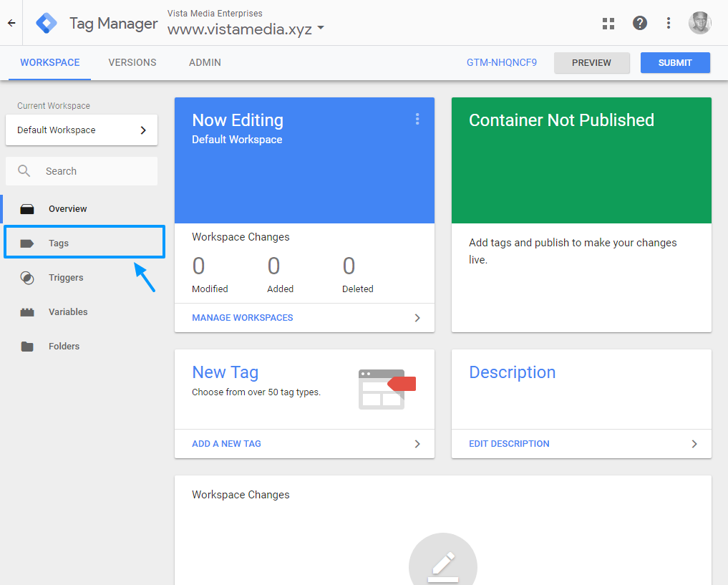This screenshot has height=585, width=728.
Task: Open the header three-dot options menu
Action: (x=669, y=23)
